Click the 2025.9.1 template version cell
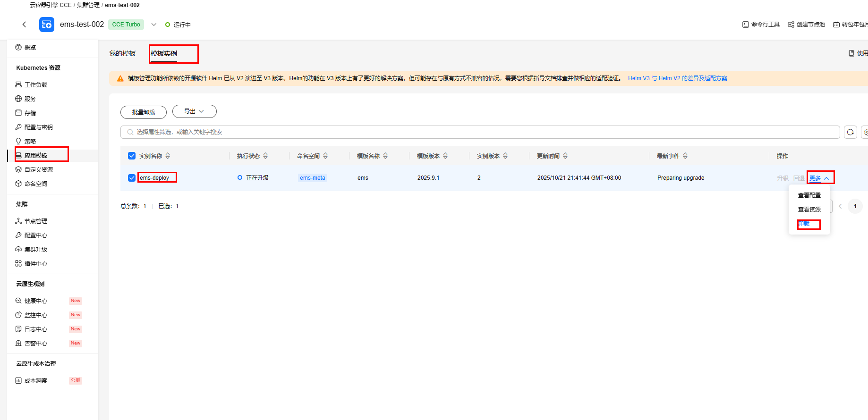The width and height of the screenshot is (868, 420). [428, 178]
